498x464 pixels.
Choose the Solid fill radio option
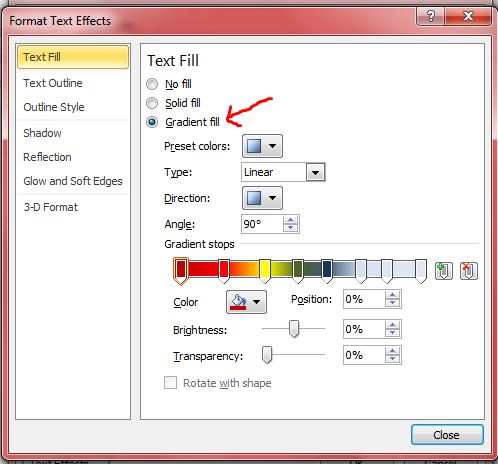(152, 103)
